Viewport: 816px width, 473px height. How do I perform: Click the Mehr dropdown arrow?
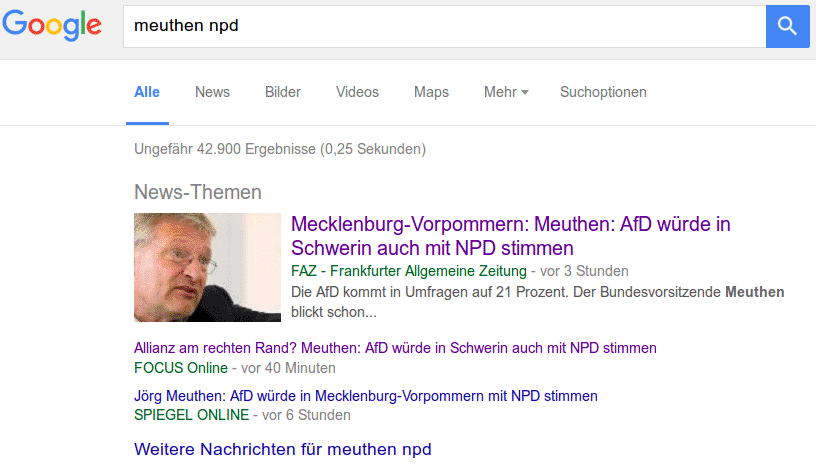tap(525, 93)
